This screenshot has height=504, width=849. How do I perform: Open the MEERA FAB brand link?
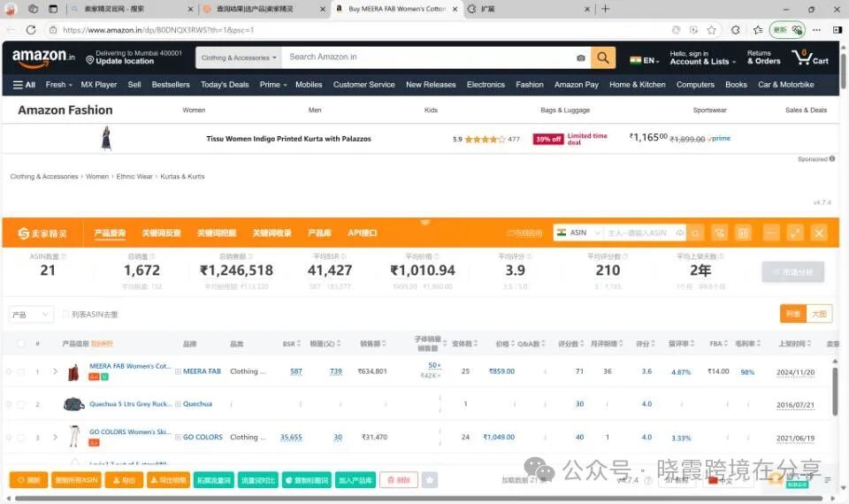pyautogui.click(x=202, y=371)
